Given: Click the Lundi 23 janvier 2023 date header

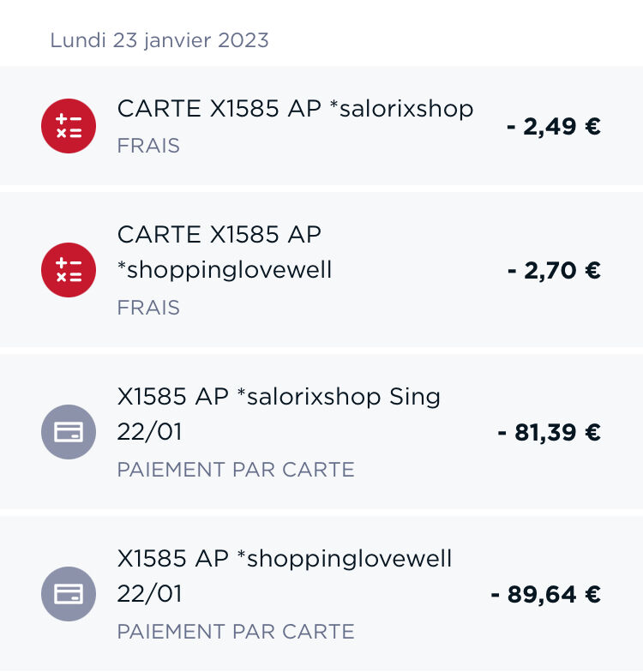Looking at the screenshot, I should pos(159,41).
